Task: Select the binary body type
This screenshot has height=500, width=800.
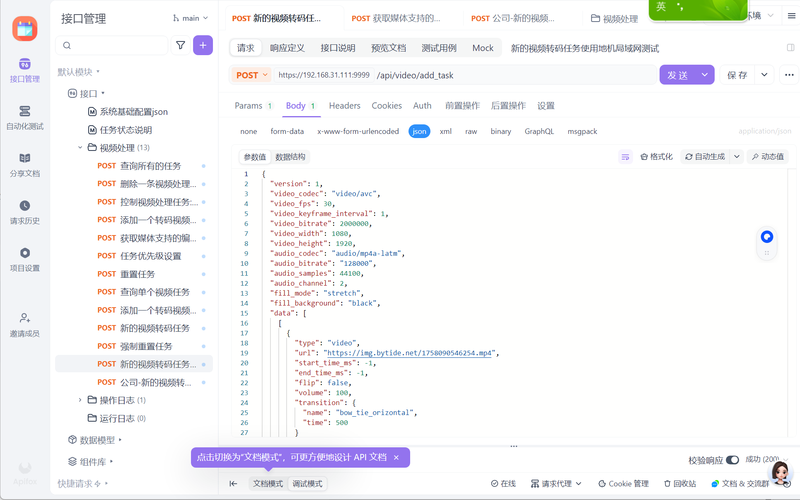Action: click(x=501, y=131)
